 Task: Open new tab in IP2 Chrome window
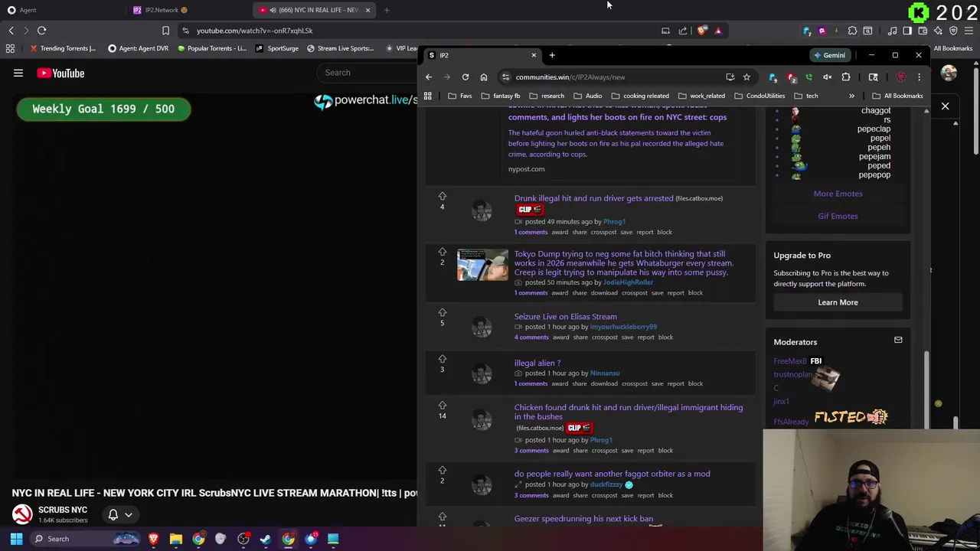pyautogui.click(x=552, y=55)
